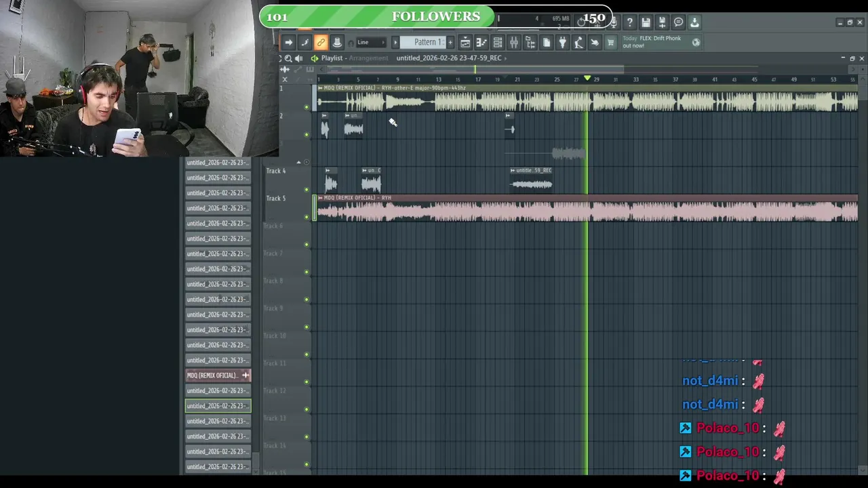Viewport: 868px width, 488px height.
Task: Click the globe icon in the news panel
Action: click(x=696, y=42)
